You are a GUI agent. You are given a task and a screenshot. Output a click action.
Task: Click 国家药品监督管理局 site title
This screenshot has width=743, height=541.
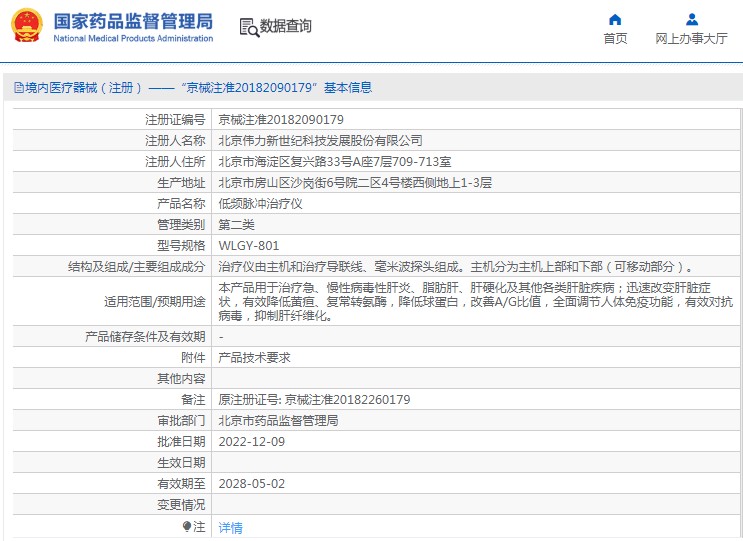(133, 21)
